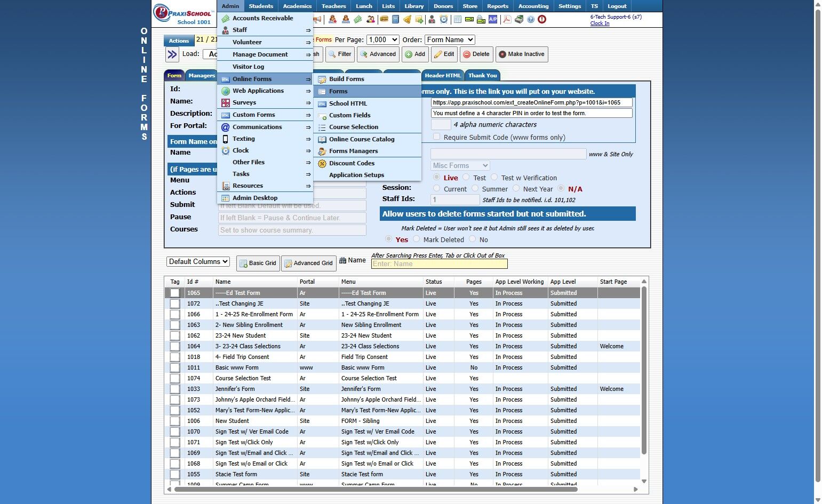Choose the Summer session radio button
Viewport: 822px width, 504px height.
click(475, 189)
